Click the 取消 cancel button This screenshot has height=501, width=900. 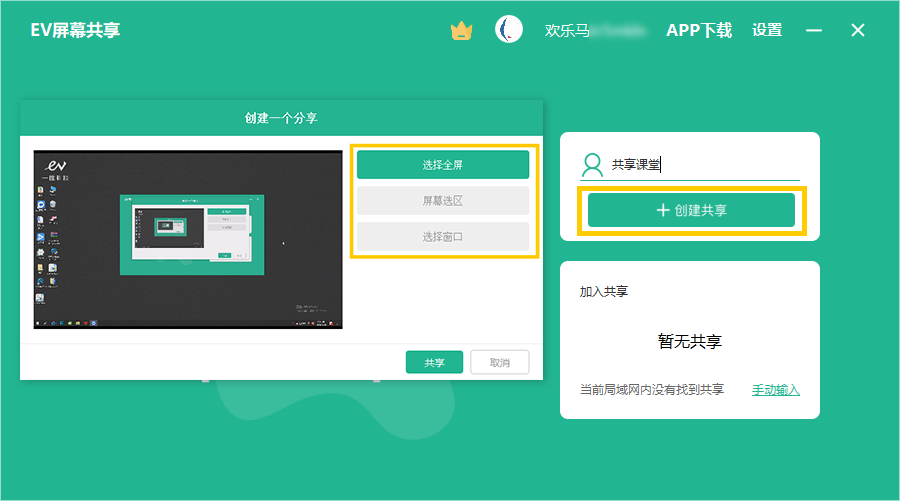tap(499, 362)
